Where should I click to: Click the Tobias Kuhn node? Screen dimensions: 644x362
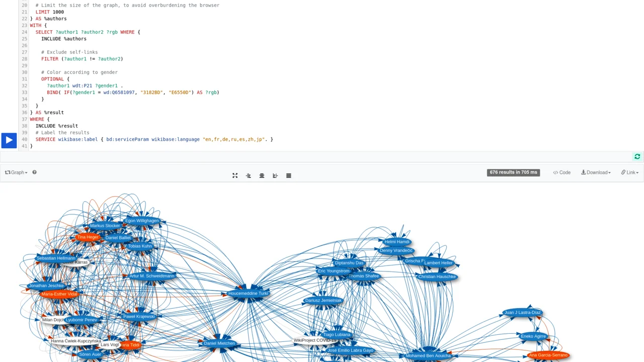click(139, 246)
